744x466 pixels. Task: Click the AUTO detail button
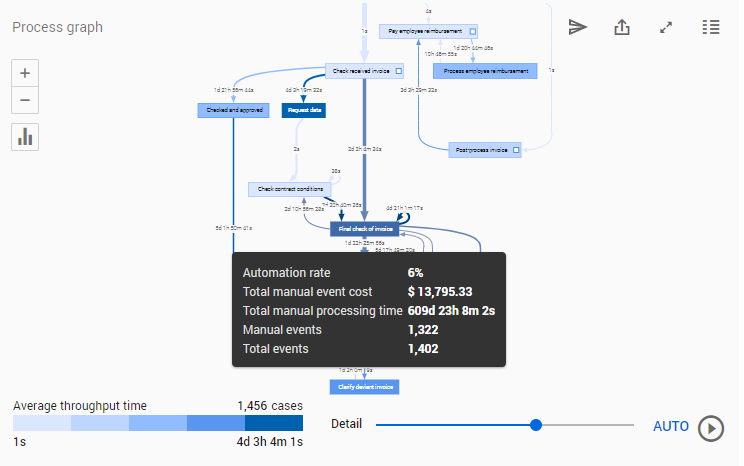pyautogui.click(x=670, y=426)
